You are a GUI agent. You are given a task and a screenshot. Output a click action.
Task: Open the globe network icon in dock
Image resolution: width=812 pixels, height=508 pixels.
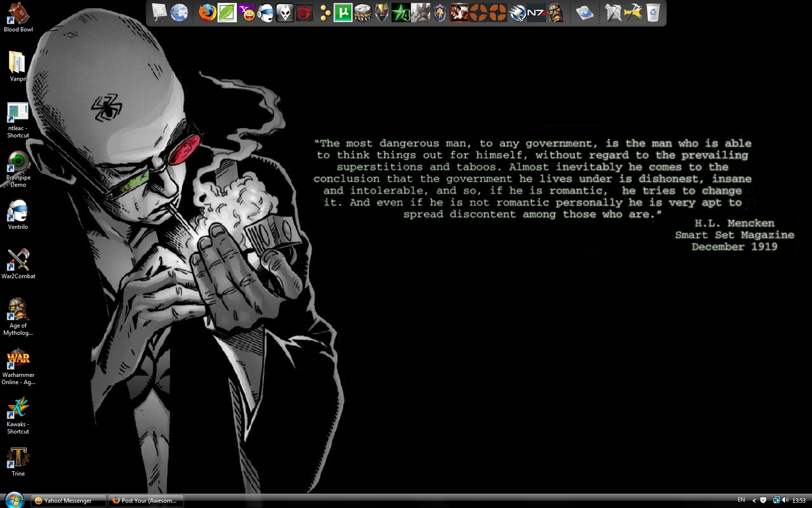[x=179, y=13]
